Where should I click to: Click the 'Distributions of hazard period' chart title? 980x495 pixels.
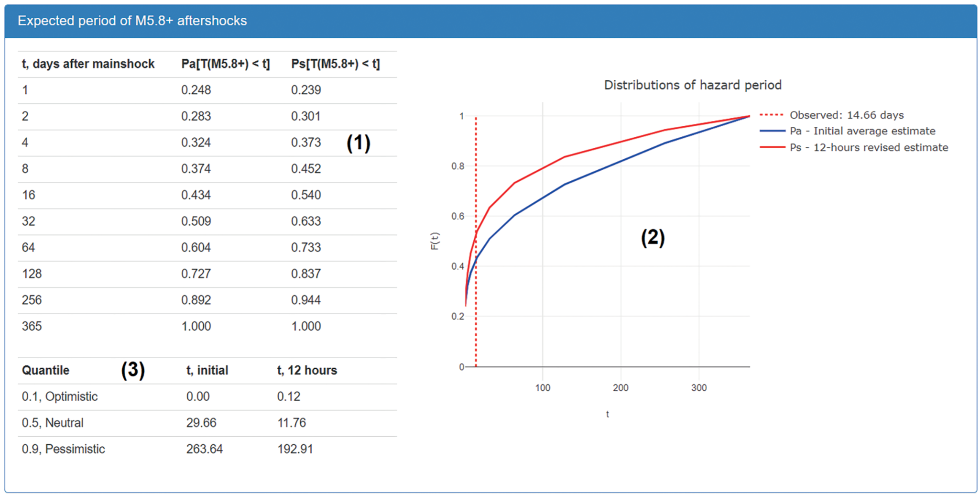click(692, 85)
